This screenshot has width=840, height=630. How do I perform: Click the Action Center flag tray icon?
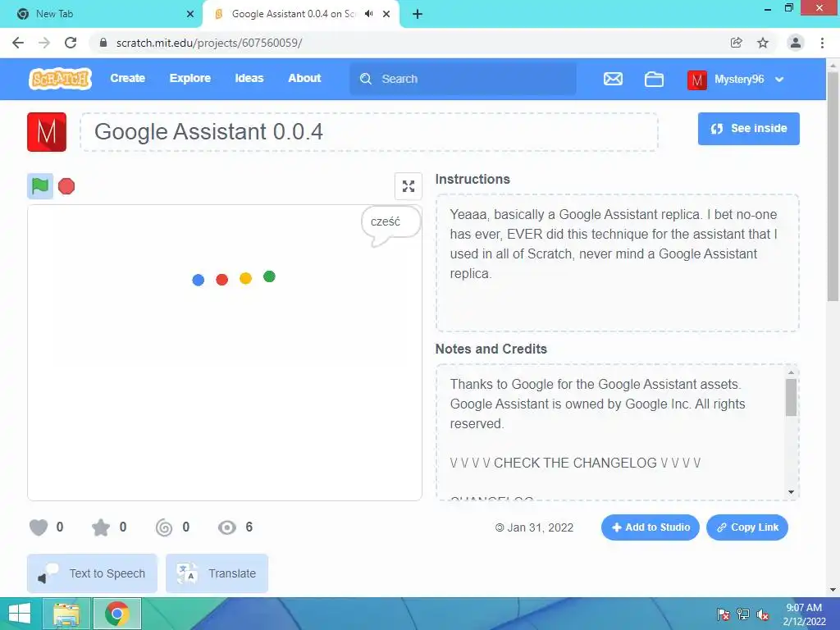coord(724,614)
